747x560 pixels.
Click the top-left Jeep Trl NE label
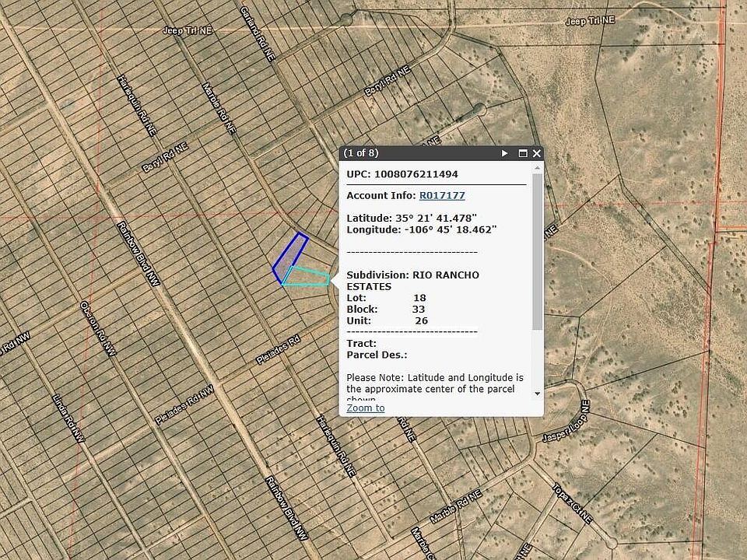pyautogui.click(x=187, y=30)
